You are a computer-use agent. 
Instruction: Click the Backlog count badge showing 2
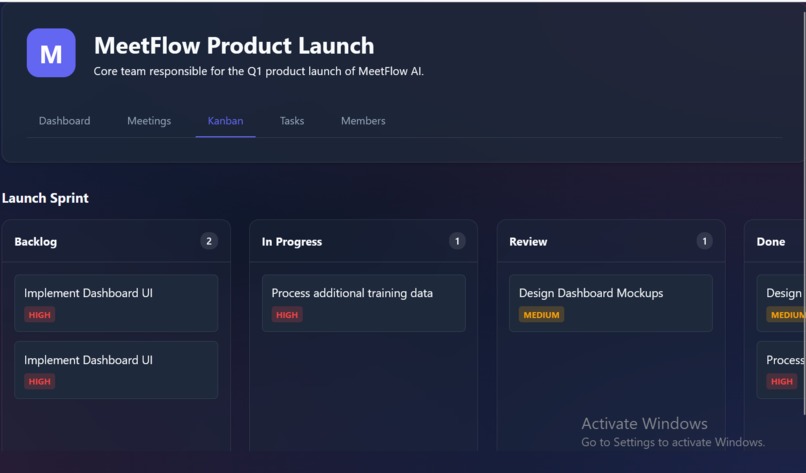tap(209, 241)
